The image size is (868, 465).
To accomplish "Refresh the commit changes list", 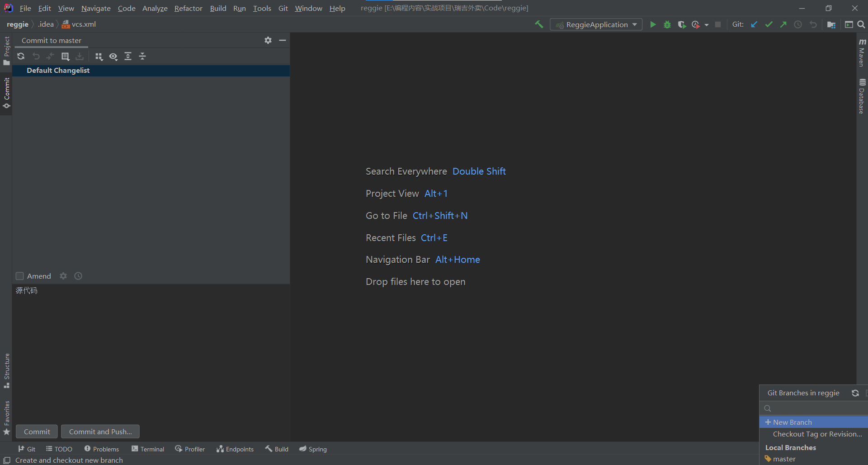I will 21,56.
